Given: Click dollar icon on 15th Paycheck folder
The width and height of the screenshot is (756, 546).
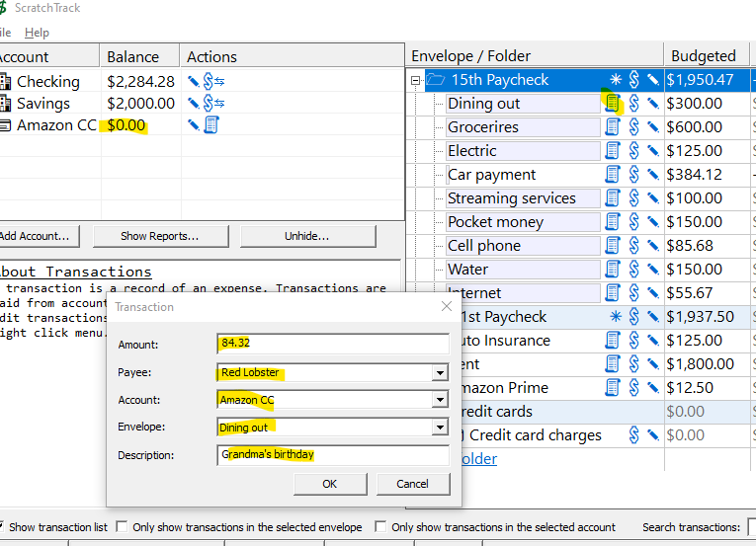Looking at the screenshot, I should tap(634, 80).
